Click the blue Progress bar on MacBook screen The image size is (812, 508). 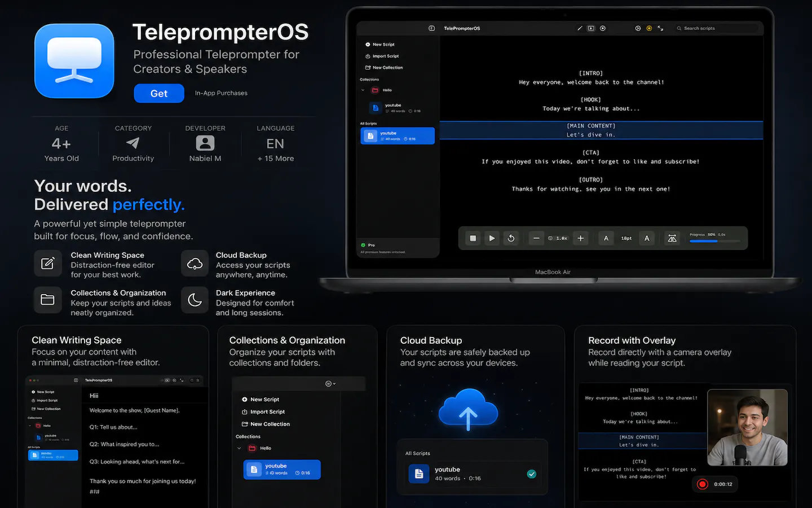tap(714, 241)
